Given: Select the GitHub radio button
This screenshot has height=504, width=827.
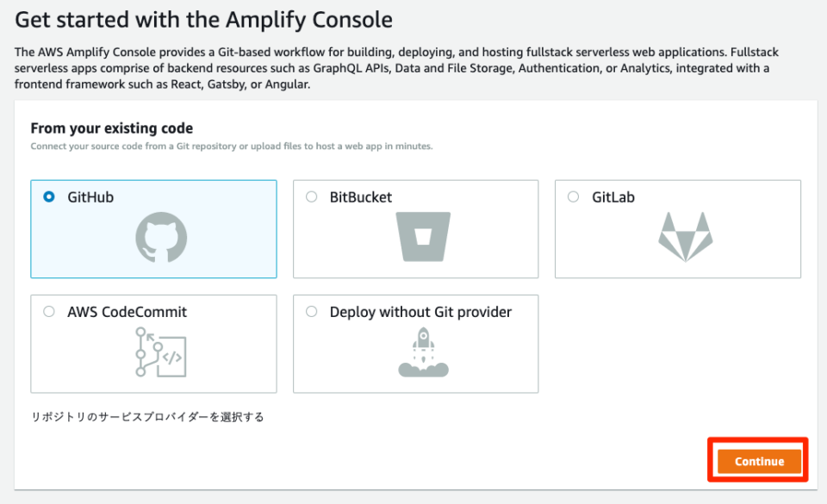Looking at the screenshot, I should point(50,196).
